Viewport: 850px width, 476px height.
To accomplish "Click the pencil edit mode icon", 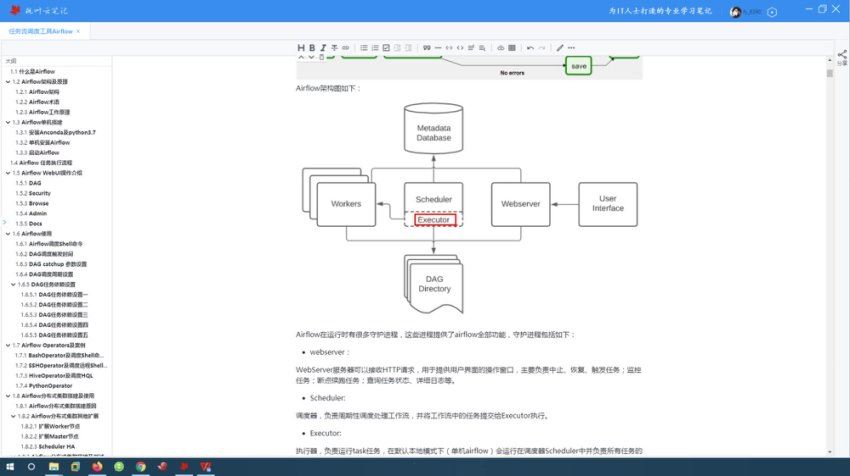I will 560,48.
